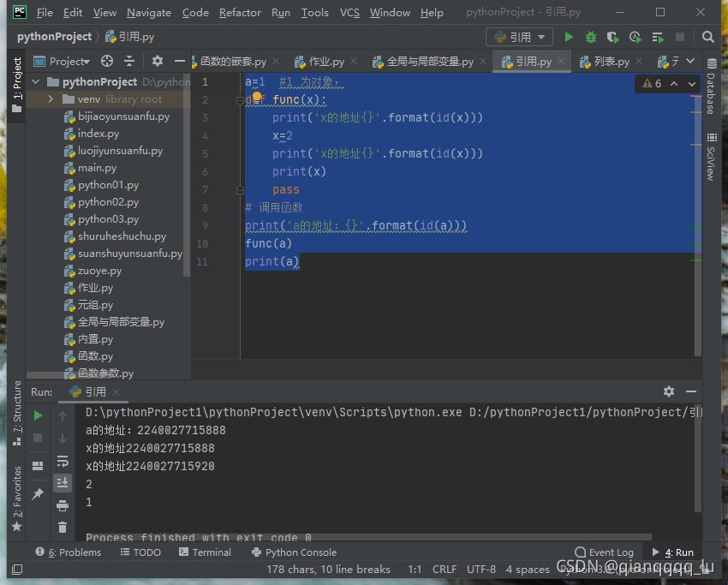
Task: Expand the venv library root folder
Action: pyautogui.click(x=51, y=99)
